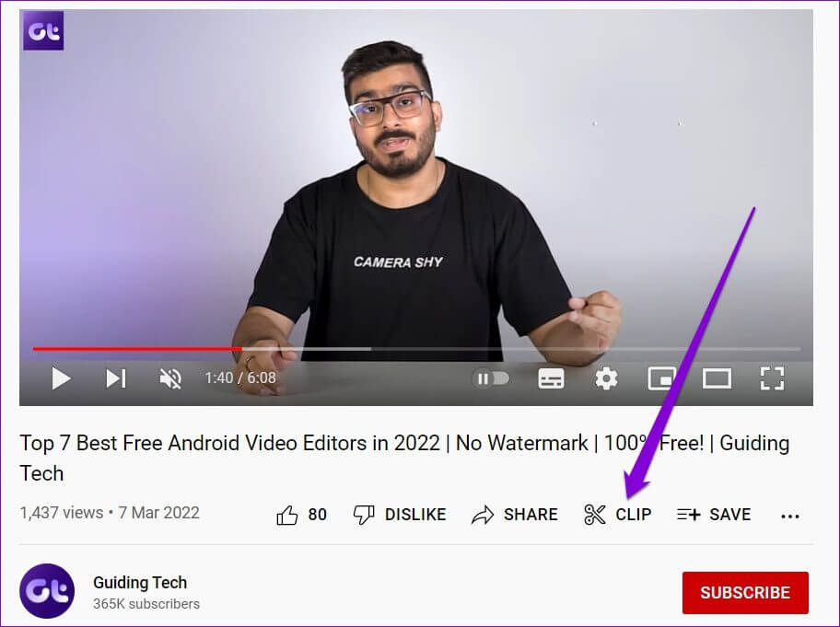Switch to theater mode
The image size is (840, 627).
pos(717,378)
